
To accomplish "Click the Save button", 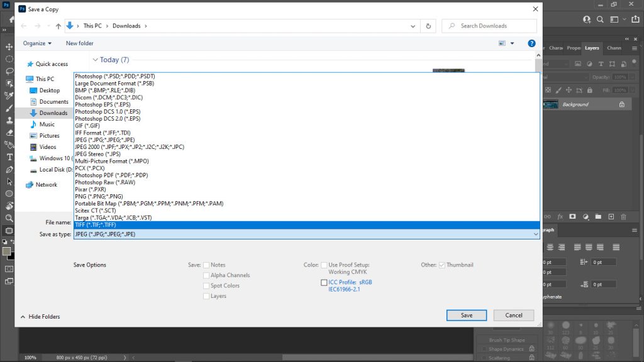I will tap(466, 315).
